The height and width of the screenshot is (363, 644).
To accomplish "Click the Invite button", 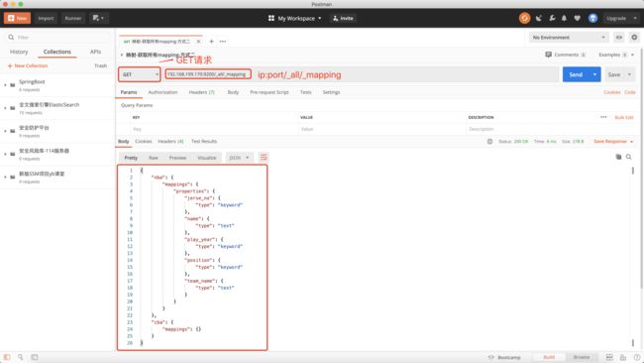I will [343, 18].
